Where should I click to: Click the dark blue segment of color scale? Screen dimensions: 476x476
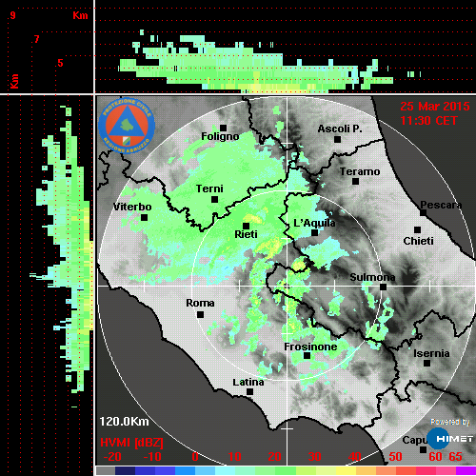pyautogui.click(x=125, y=470)
